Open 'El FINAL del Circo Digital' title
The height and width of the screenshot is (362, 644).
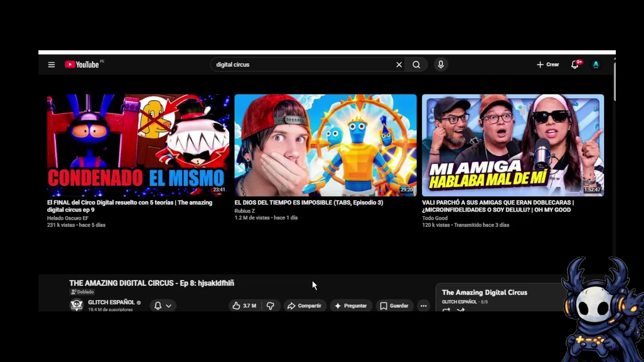click(130, 206)
